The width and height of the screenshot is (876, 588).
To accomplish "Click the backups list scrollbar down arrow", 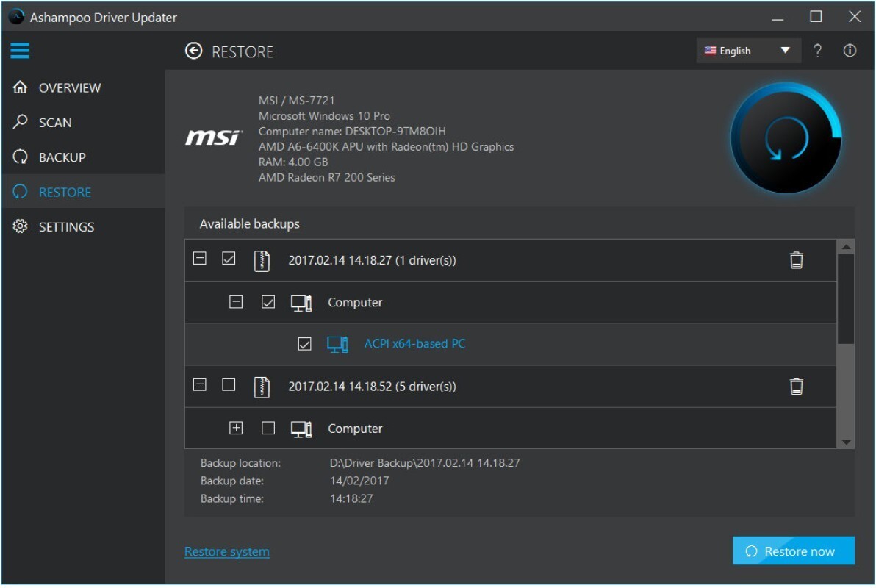I will 846,442.
